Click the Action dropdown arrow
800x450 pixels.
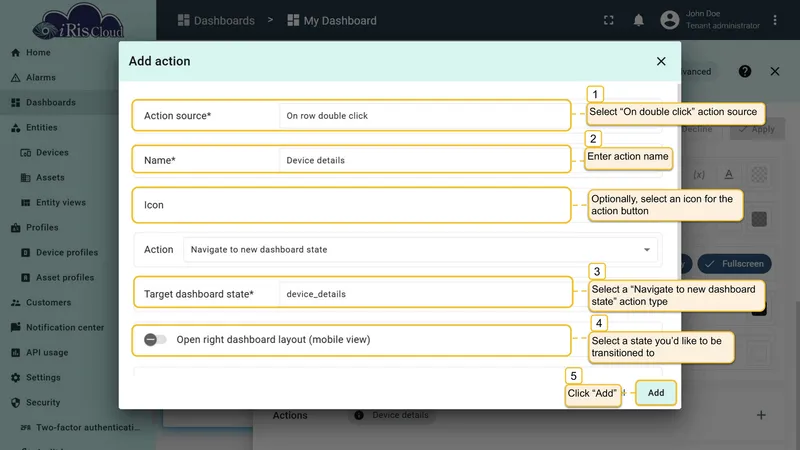[646, 249]
